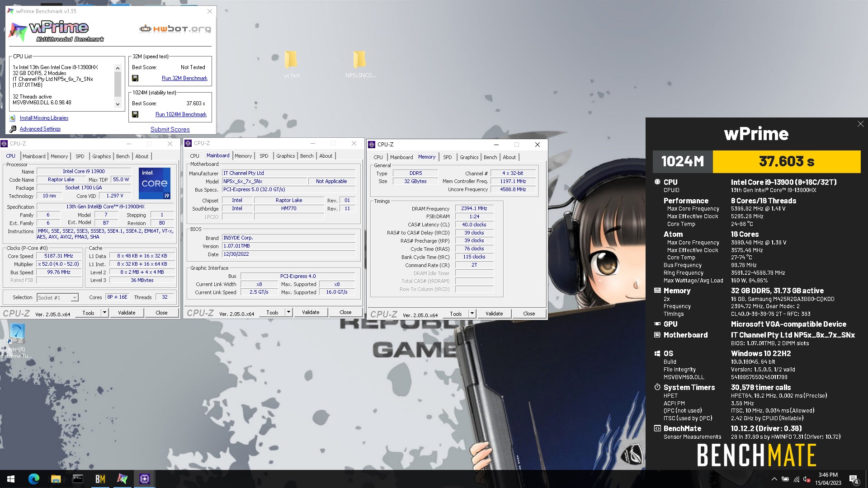The height and width of the screenshot is (488, 868).
Task: Click Tools button in Memory CPU-Z window
Action: pos(456,314)
